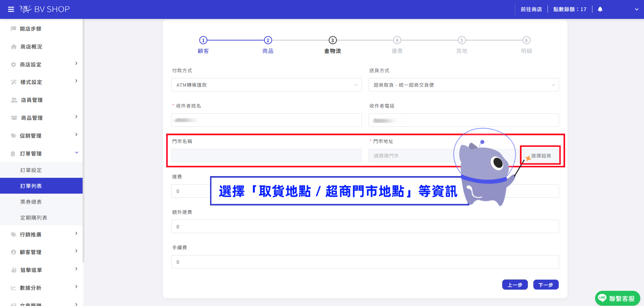This screenshot has height=306, width=644.
Task: Click the 手續費 input field
Action: tap(365, 262)
